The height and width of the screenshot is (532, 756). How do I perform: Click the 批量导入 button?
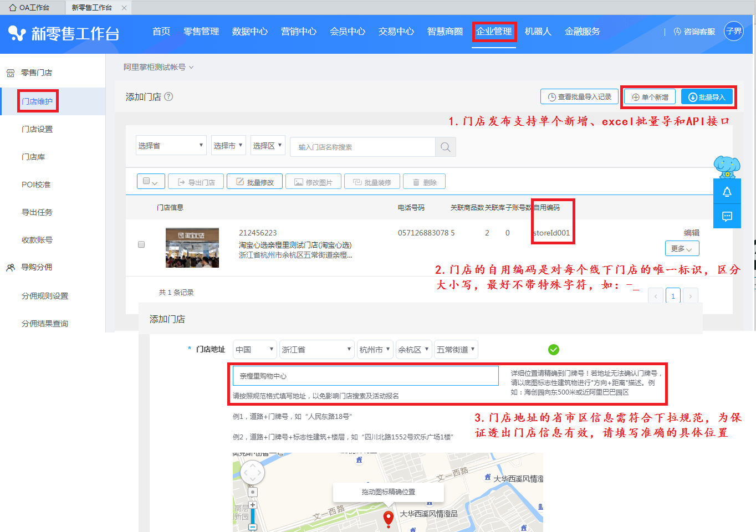pos(707,97)
